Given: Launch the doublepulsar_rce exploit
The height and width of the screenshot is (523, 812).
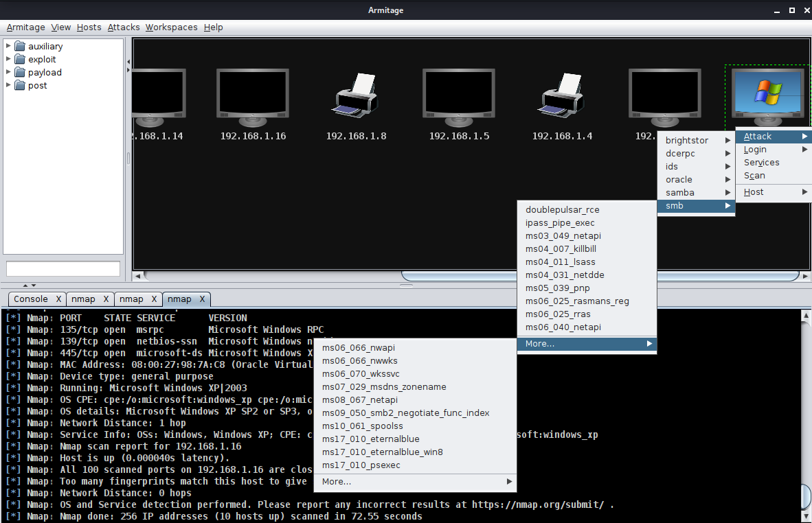Looking at the screenshot, I should click(x=587, y=209).
